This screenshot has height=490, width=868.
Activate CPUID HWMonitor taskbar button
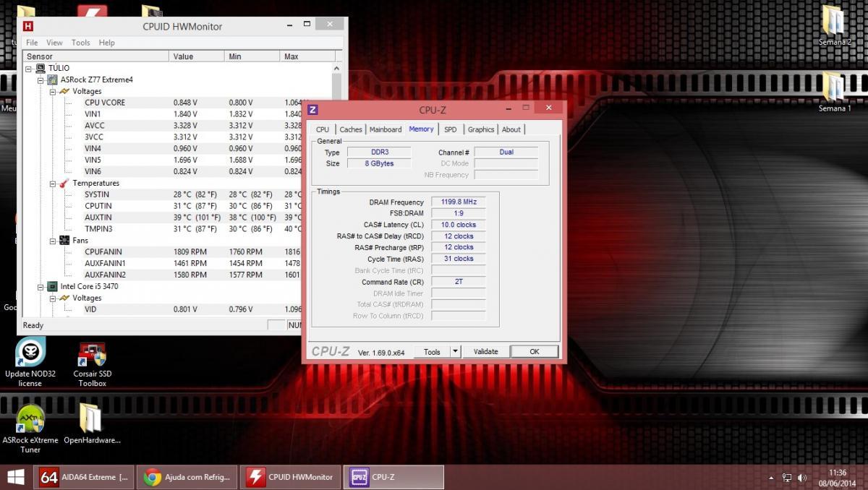[x=290, y=477]
